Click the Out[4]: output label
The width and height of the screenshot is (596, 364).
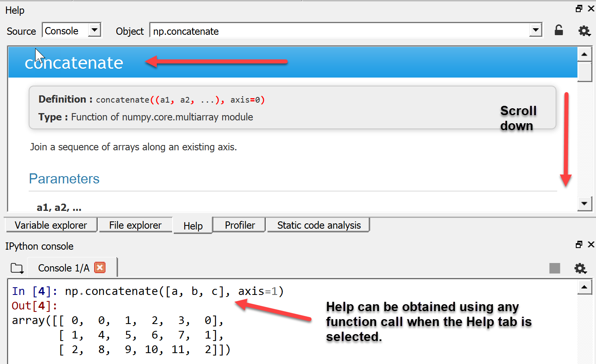(35, 306)
